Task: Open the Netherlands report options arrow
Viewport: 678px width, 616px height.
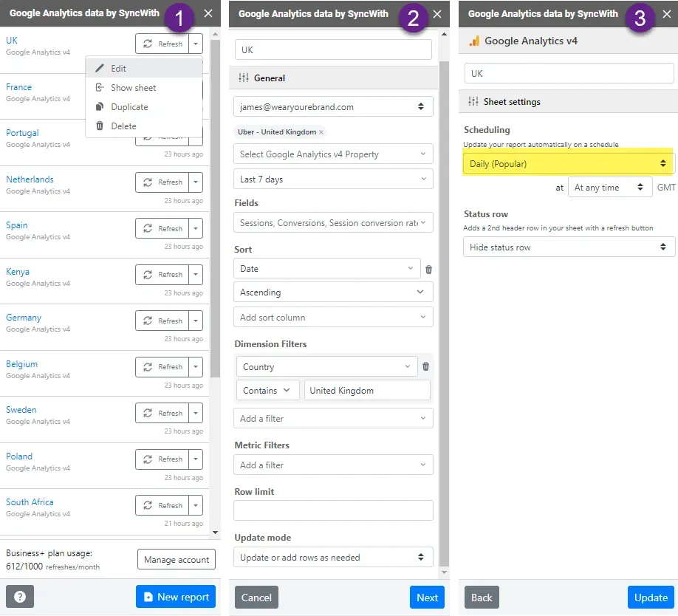Action: point(196,182)
